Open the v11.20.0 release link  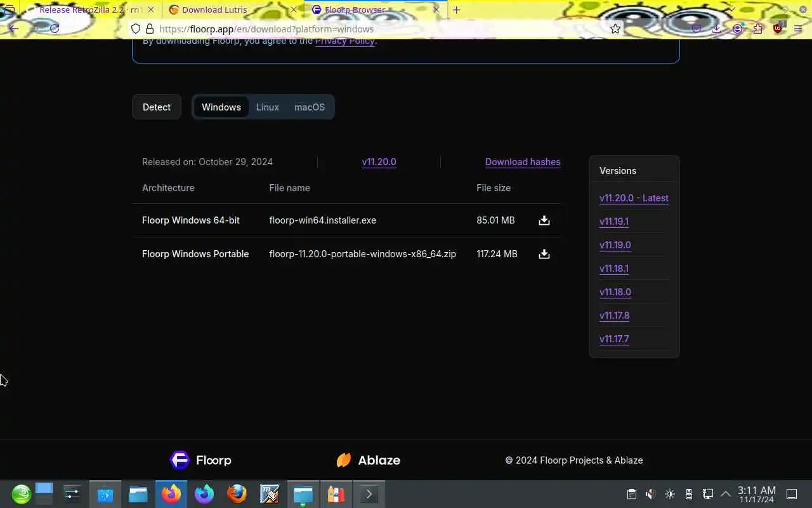click(379, 162)
